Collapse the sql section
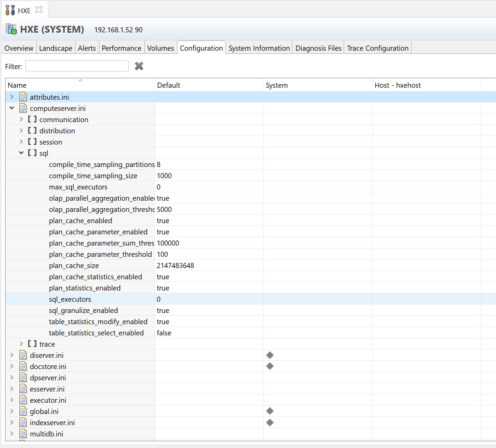496x448 pixels. [x=21, y=153]
